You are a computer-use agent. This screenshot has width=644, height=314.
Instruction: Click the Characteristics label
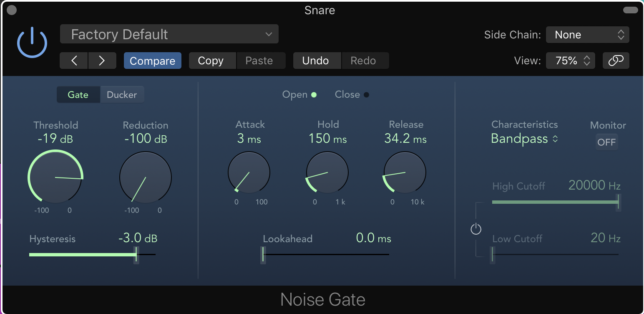[525, 124]
